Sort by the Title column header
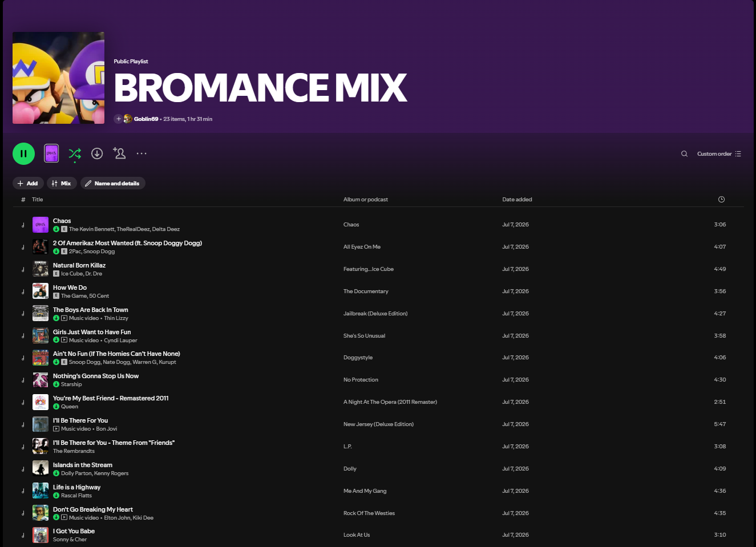Screen dimensions: 756x547 coord(38,200)
